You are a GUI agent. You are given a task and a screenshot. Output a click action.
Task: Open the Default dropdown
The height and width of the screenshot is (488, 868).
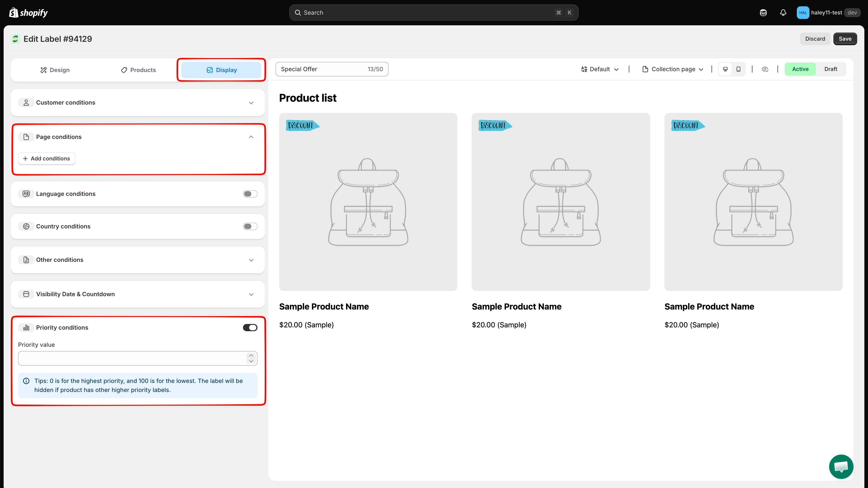pyautogui.click(x=600, y=69)
